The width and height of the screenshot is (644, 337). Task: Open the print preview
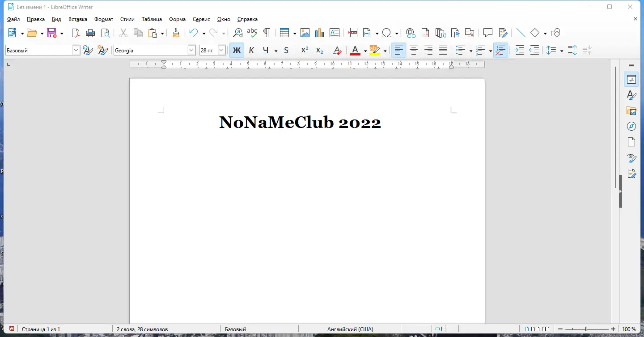105,33
